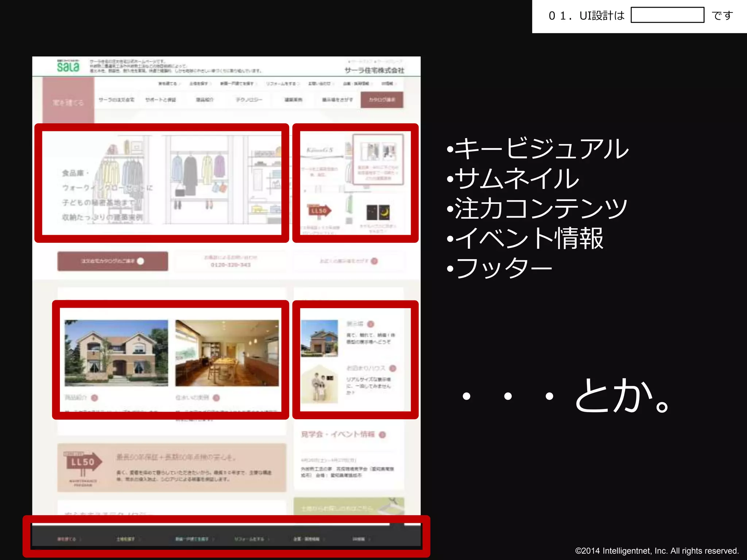747x560 pixels.
Task: Click the footer 新築一戸建てを探す link
Action: (x=192, y=539)
